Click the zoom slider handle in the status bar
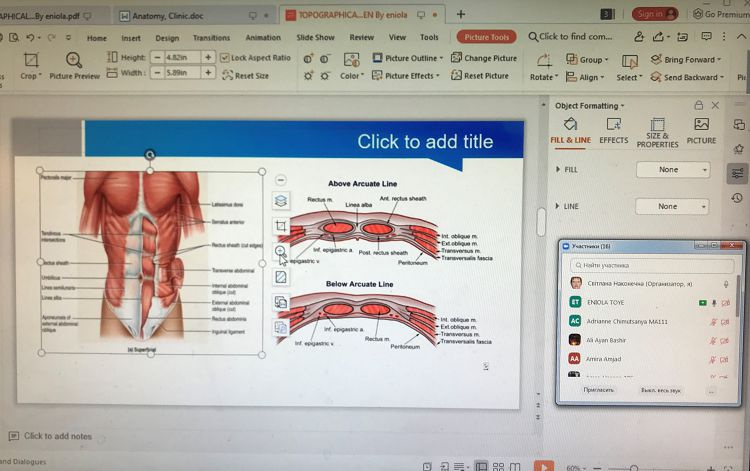The image size is (750, 471). tap(634, 468)
